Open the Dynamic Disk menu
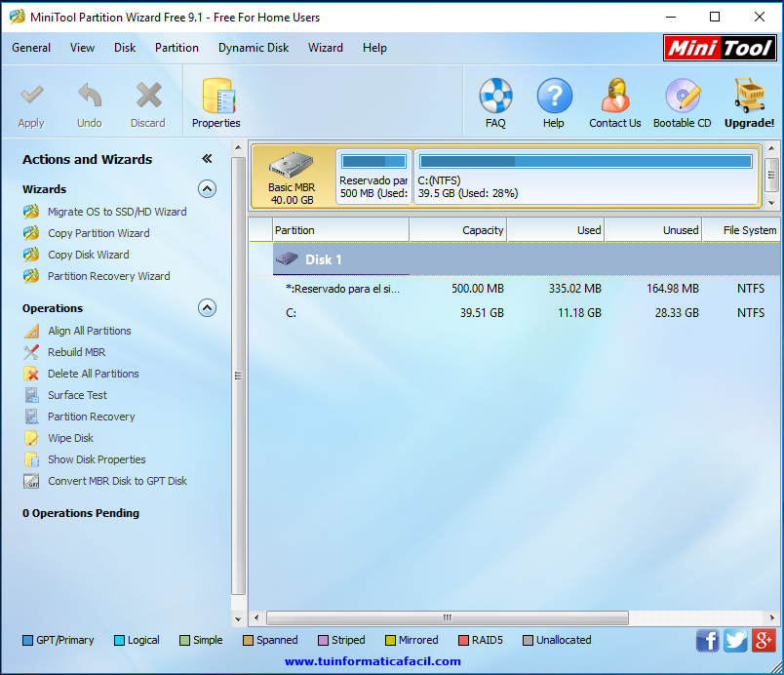This screenshot has height=675, width=784. pyautogui.click(x=254, y=48)
